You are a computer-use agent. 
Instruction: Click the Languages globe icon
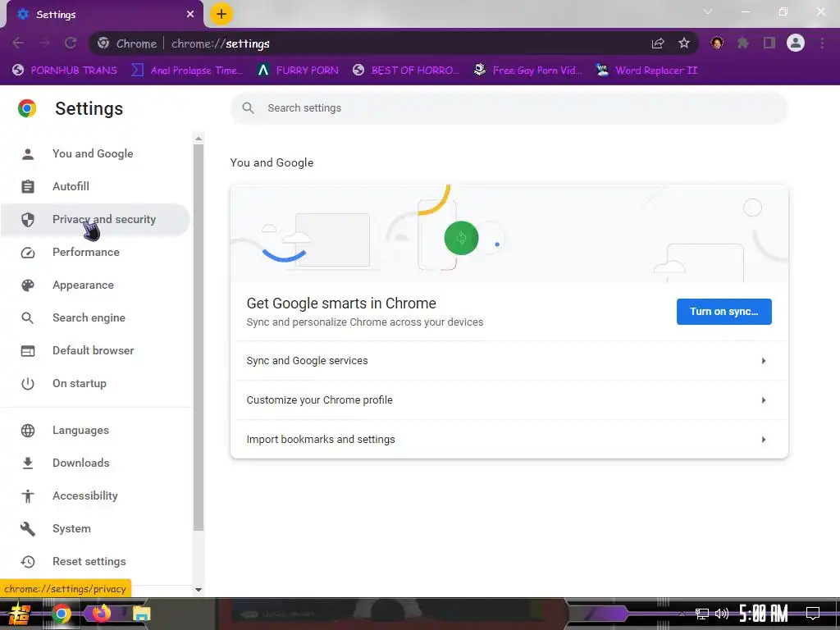28,430
